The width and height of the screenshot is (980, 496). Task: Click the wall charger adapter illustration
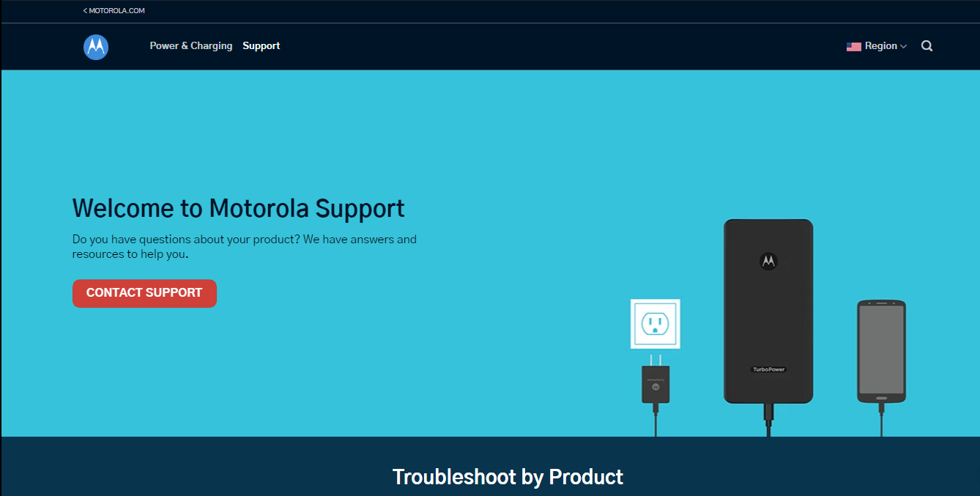click(x=656, y=383)
